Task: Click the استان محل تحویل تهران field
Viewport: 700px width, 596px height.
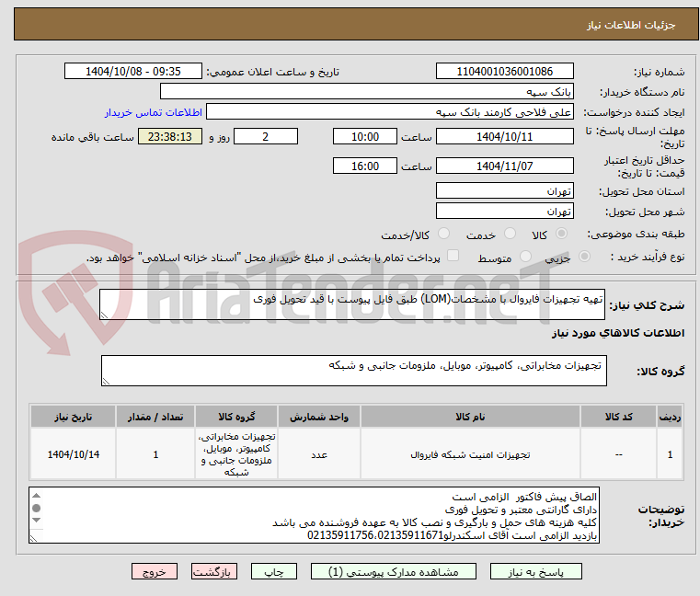Action: pos(504,190)
